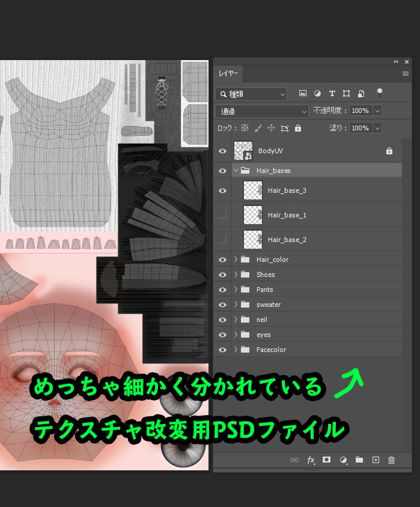
Task: Expand the Facecolor group
Action: (236, 350)
